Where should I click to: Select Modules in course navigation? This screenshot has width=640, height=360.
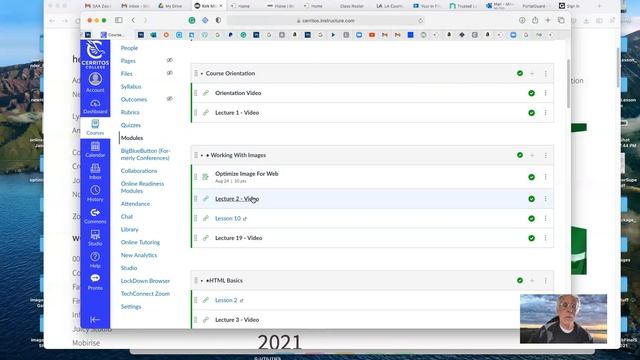[132, 138]
